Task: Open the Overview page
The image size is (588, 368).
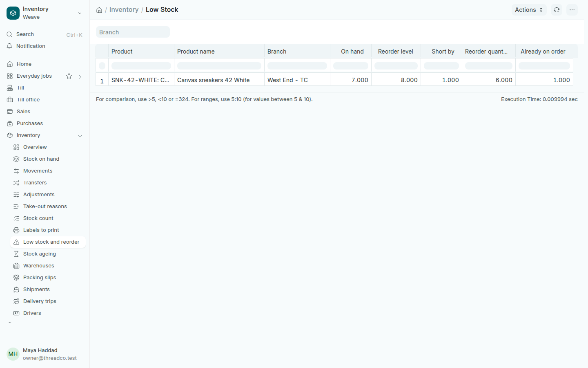Action: pos(48,147)
